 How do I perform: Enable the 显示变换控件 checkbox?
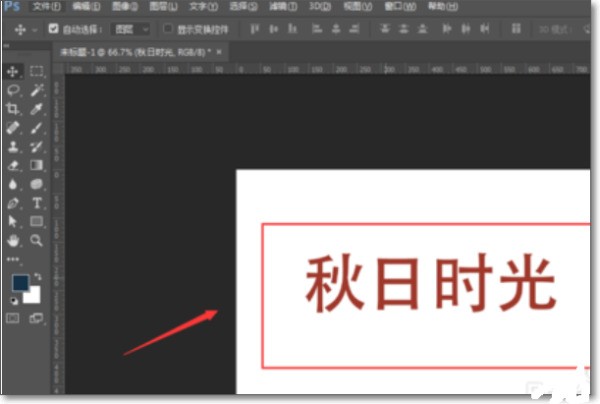pyautogui.click(x=168, y=29)
